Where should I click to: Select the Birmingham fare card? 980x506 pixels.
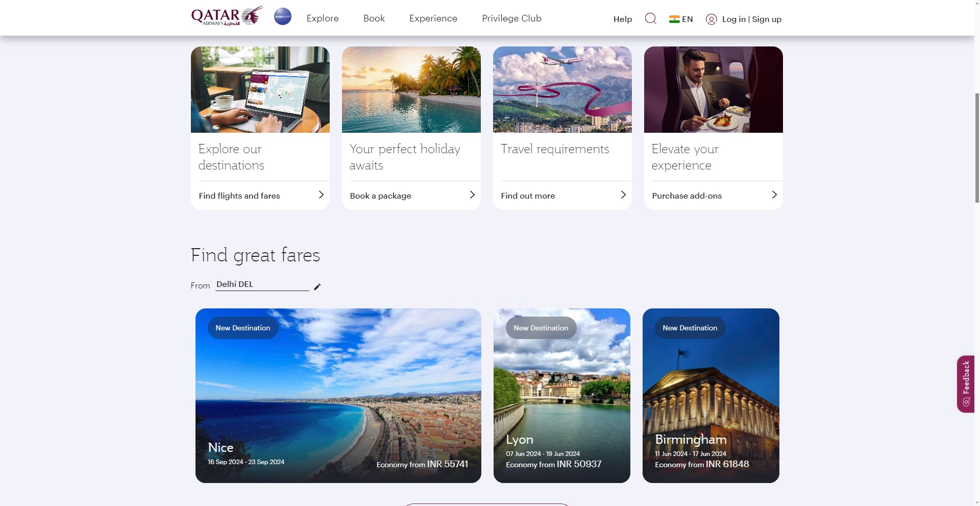coord(710,396)
